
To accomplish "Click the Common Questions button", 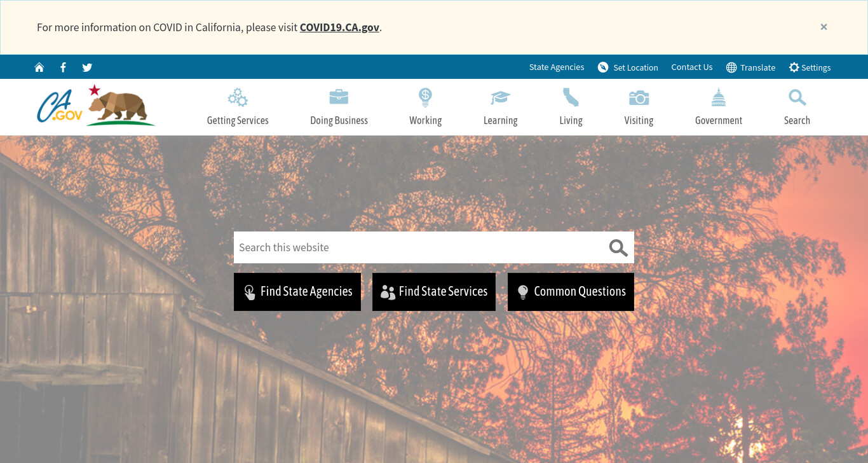I will pos(571,292).
